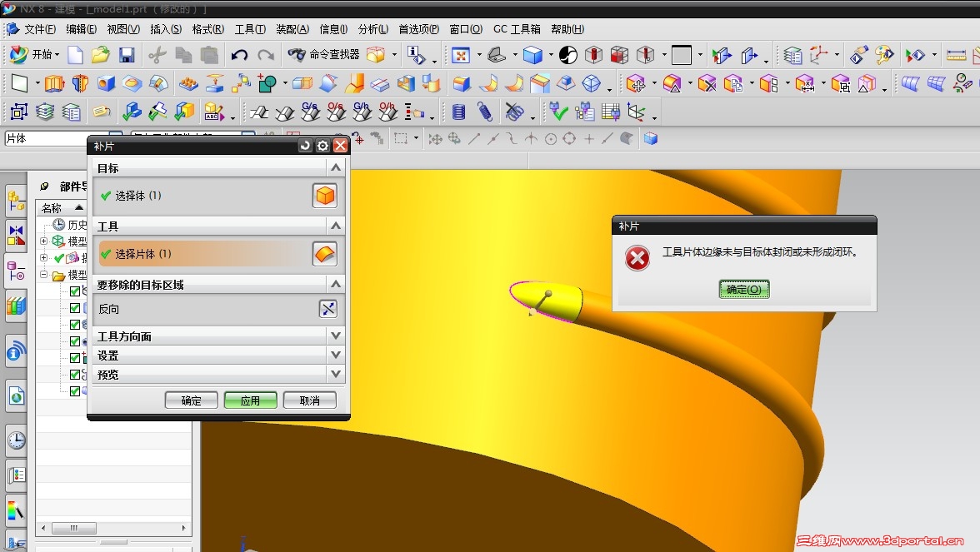Click 确定 in the error message box
This screenshot has width=980, height=552.
point(743,290)
